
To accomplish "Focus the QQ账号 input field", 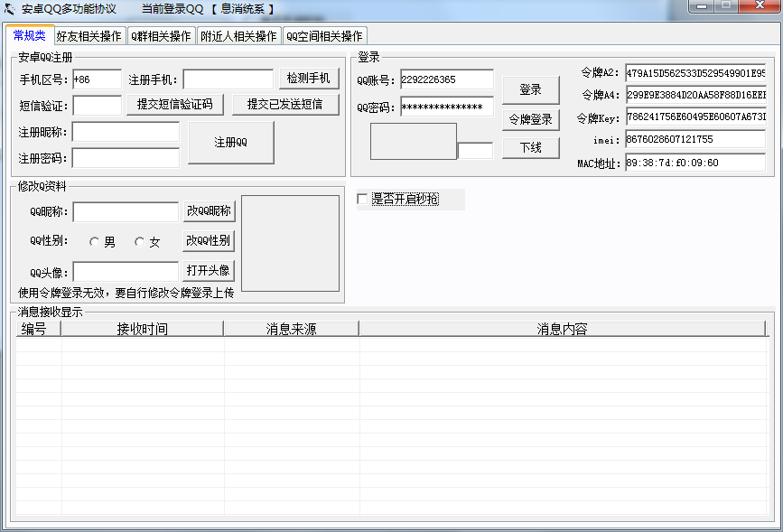I will tap(447, 79).
